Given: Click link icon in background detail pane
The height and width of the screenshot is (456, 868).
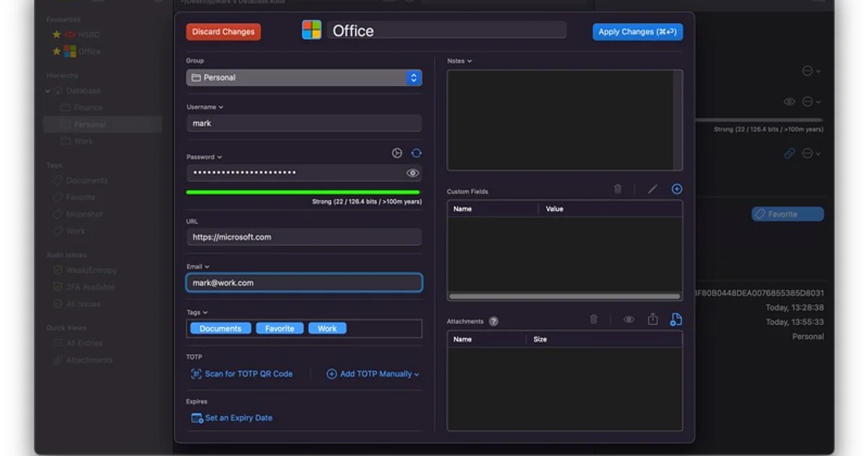Looking at the screenshot, I should pyautogui.click(x=790, y=153).
